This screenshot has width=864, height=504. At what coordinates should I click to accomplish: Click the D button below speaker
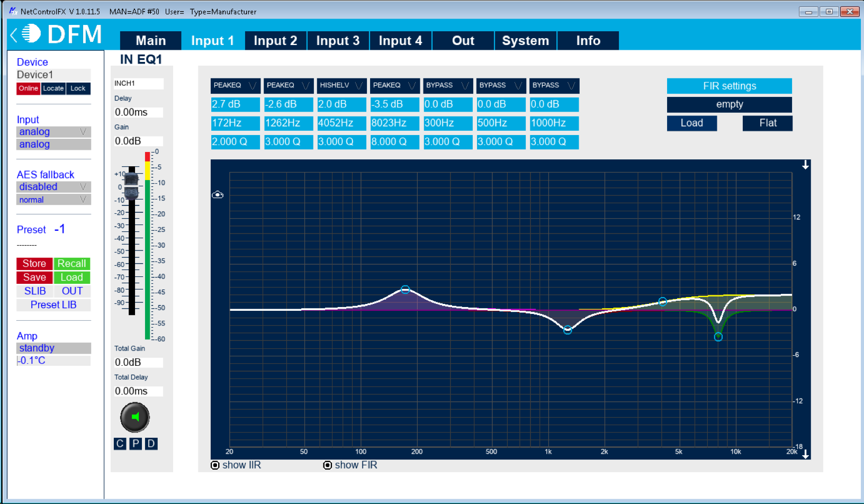(151, 444)
